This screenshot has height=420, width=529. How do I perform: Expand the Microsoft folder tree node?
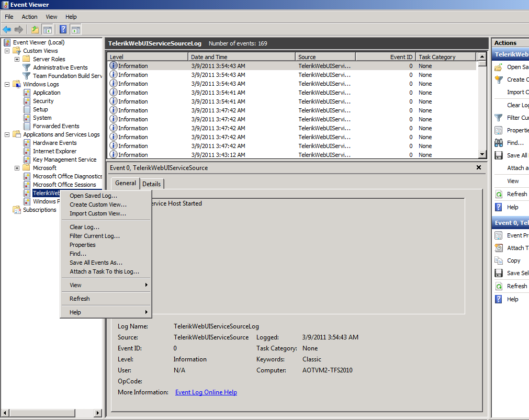[x=17, y=168]
